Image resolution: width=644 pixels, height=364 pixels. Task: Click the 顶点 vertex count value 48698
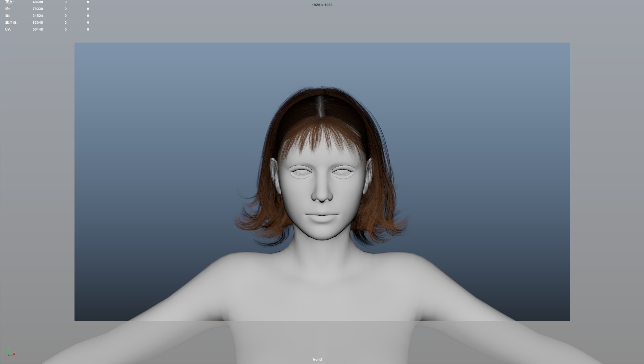coord(38,2)
